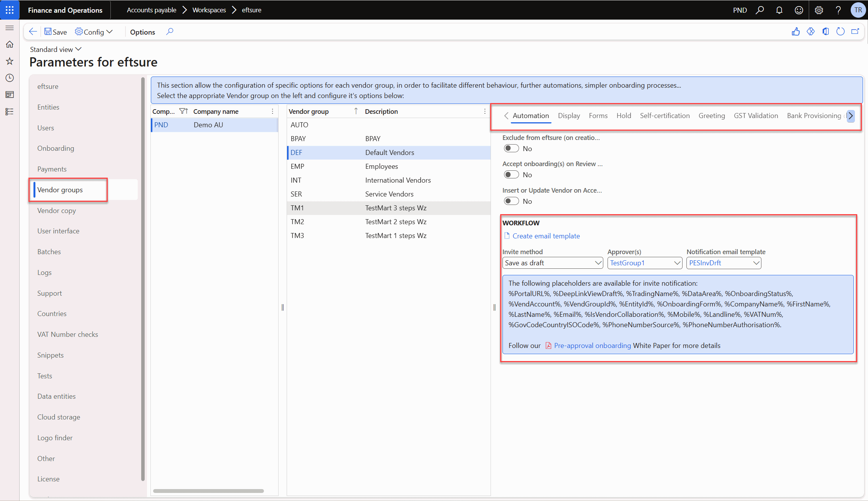The width and height of the screenshot is (868, 501).
Task: Open the Pre-approval onboarding white paper link
Action: 593,345
